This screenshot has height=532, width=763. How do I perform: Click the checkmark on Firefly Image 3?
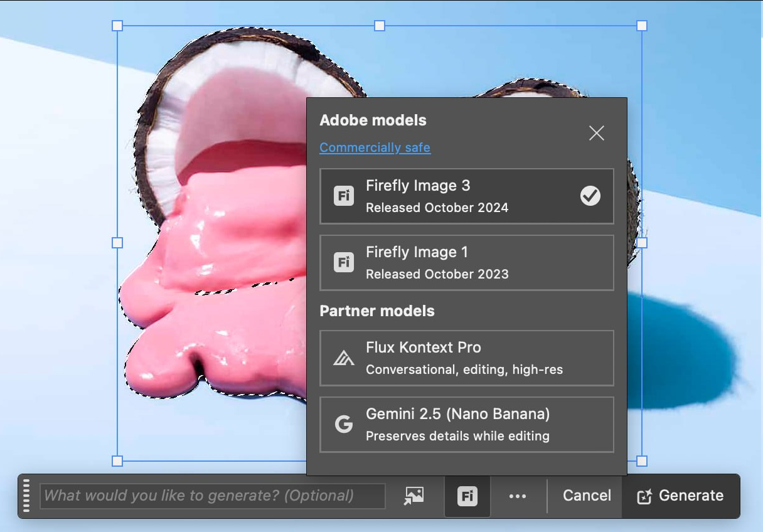tap(590, 196)
